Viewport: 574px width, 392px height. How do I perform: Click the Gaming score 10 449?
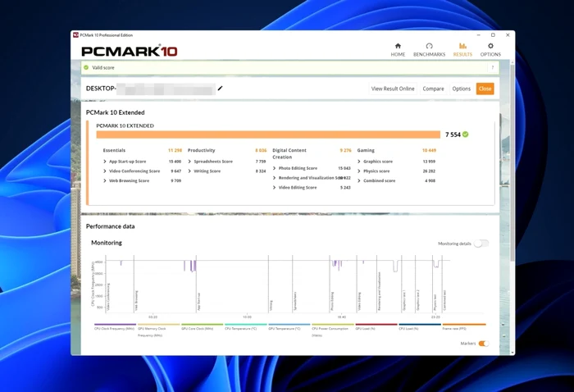click(x=429, y=150)
